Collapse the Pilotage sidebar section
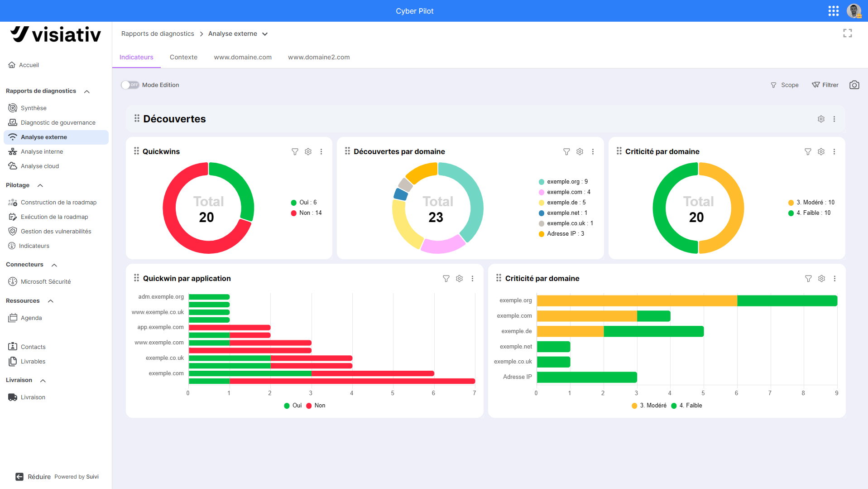The height and width of the screenshot is (489, 868). [x=40, y=185]
